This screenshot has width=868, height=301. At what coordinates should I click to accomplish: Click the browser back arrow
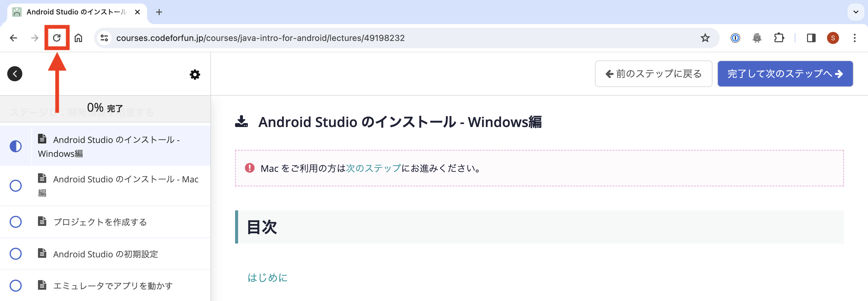(x=14, y=38)
